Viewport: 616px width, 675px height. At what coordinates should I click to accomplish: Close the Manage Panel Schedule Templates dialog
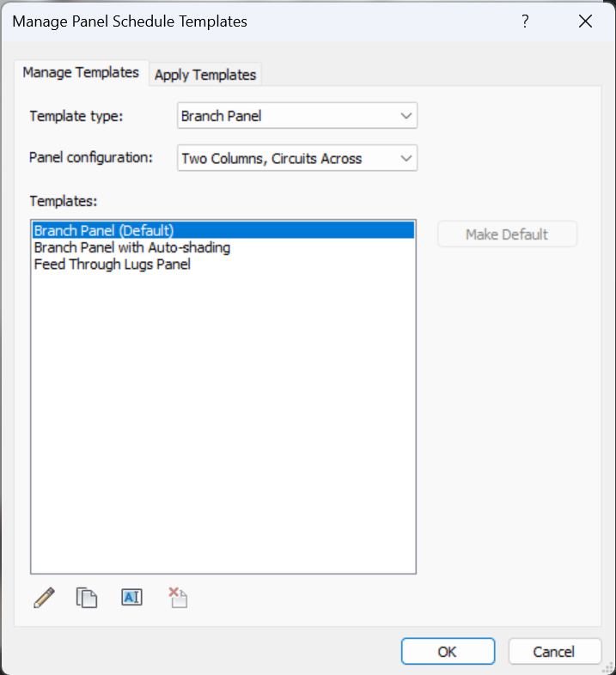[x=585, y=21]
